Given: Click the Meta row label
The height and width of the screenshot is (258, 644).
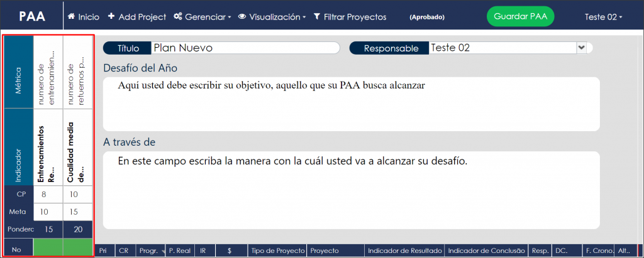Looking at the screenshot, I should coord(18,212).
